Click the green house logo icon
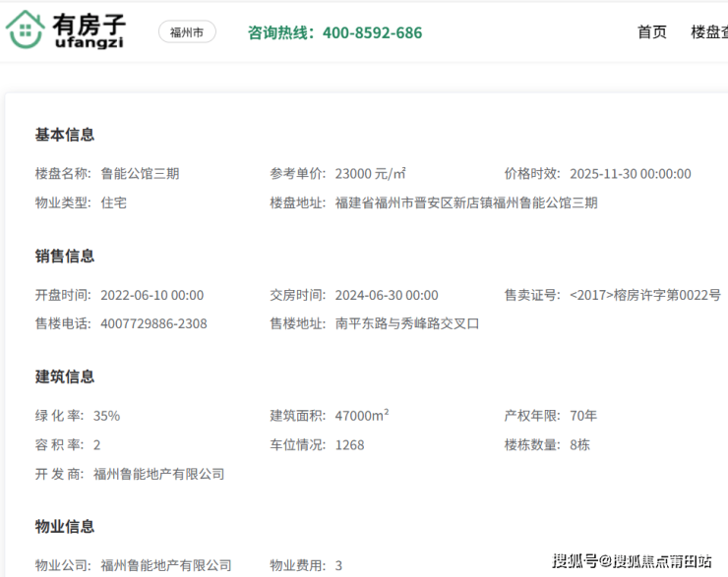This screenshot has height=577, width=728. coord(25,30)
